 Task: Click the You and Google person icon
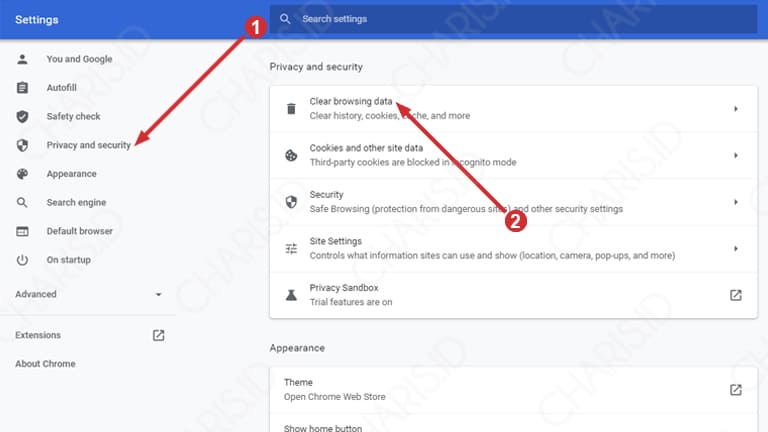(22, 59)
